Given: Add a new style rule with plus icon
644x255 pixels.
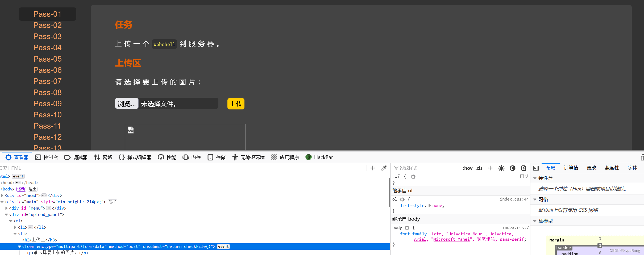Looking at the screenshot, I should (x=490, y=168).
